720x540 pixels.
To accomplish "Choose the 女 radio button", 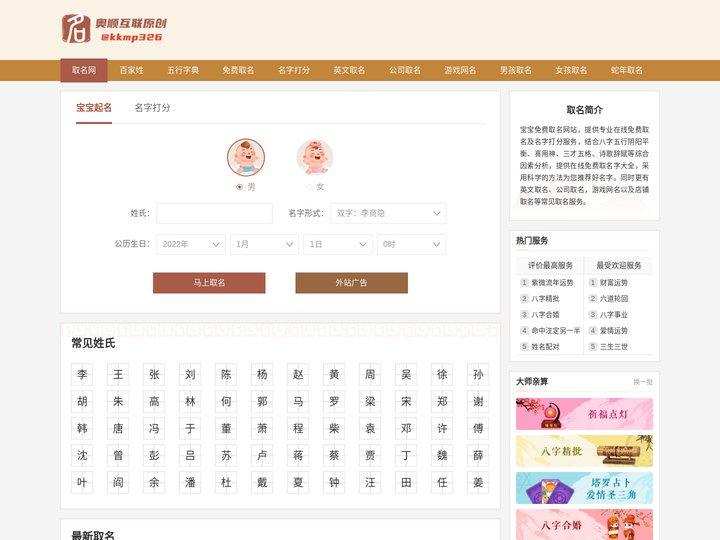I will [308, 187].
